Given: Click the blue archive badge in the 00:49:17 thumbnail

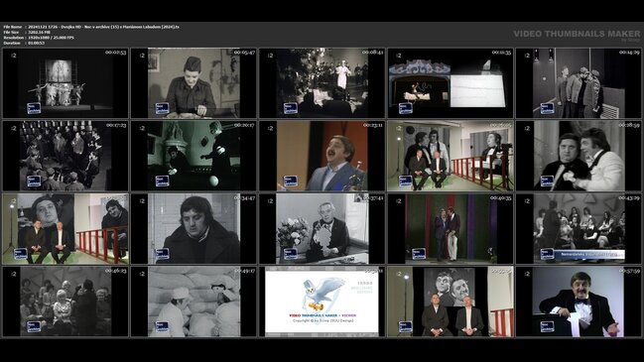Looking at the screenshot, I should [162, 326].
